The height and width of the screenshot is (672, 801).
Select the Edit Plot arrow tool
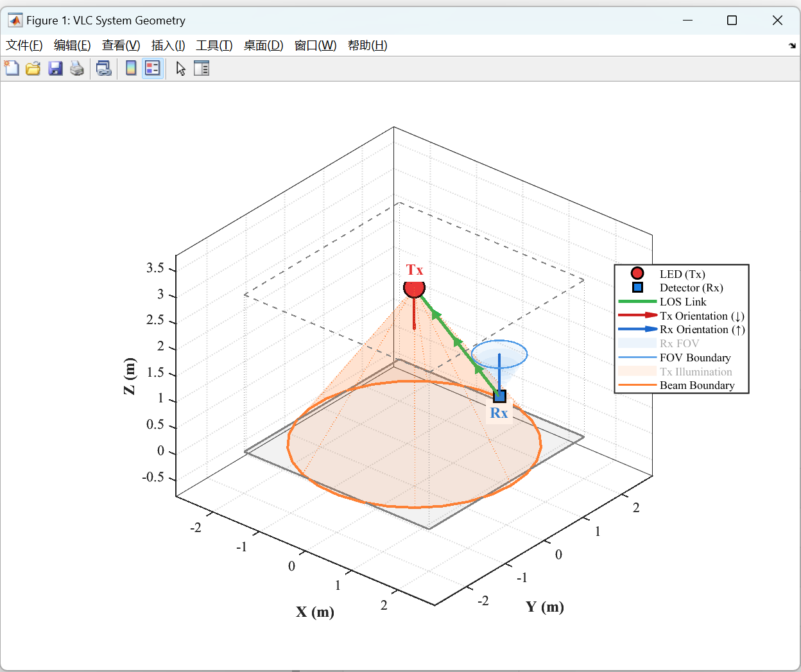click(181, 68)
